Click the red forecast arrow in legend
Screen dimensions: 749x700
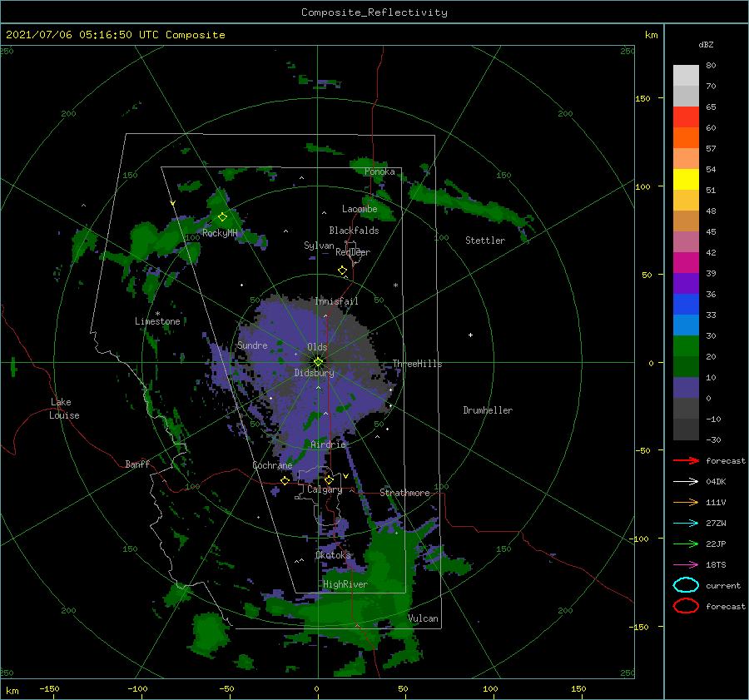point(686,460)
